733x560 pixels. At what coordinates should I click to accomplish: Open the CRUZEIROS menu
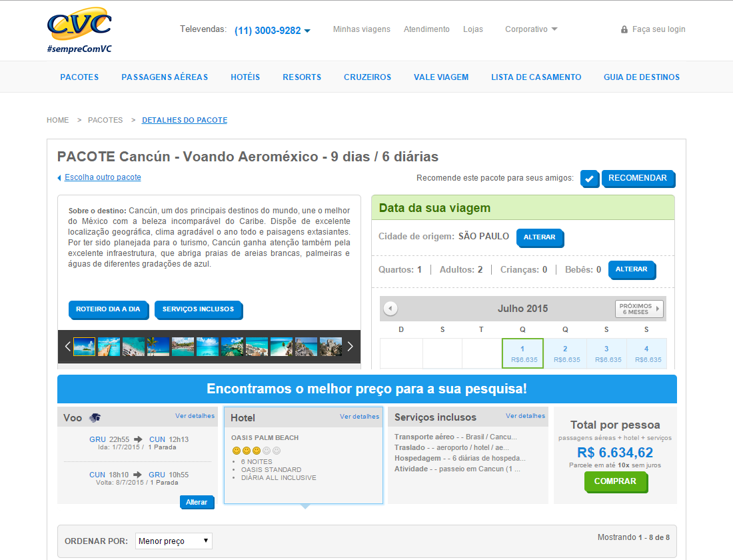[367, 77]
